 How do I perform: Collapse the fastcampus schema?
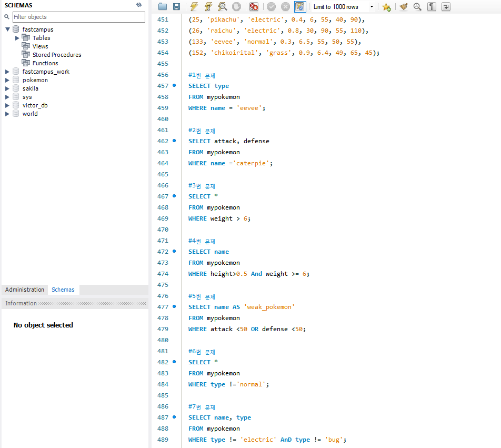(8, 29)
